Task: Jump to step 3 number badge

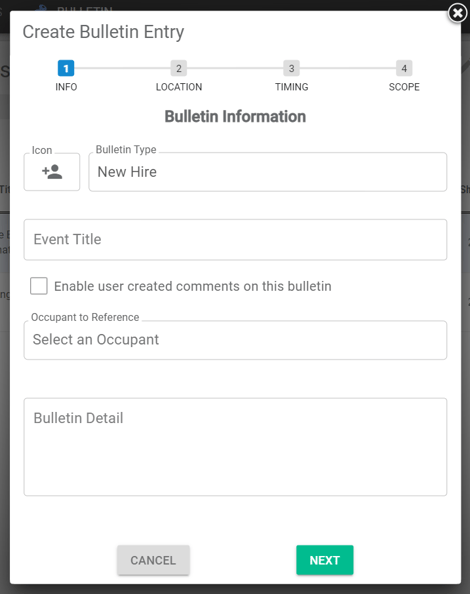Action: pos(291,69)
